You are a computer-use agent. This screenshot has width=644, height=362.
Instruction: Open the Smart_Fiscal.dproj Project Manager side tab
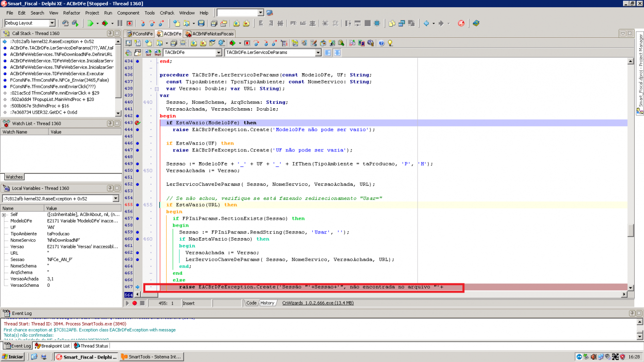pyautogui.click(x=640, y=73)
